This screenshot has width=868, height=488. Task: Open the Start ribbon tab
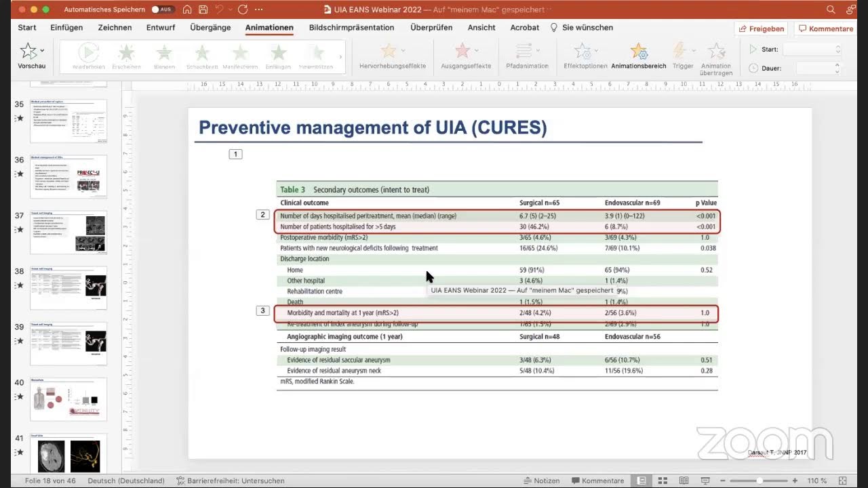27,28
